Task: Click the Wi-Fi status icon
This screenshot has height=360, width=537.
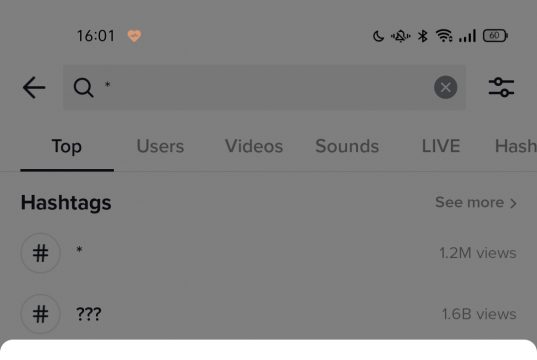Action: [444, 36]
